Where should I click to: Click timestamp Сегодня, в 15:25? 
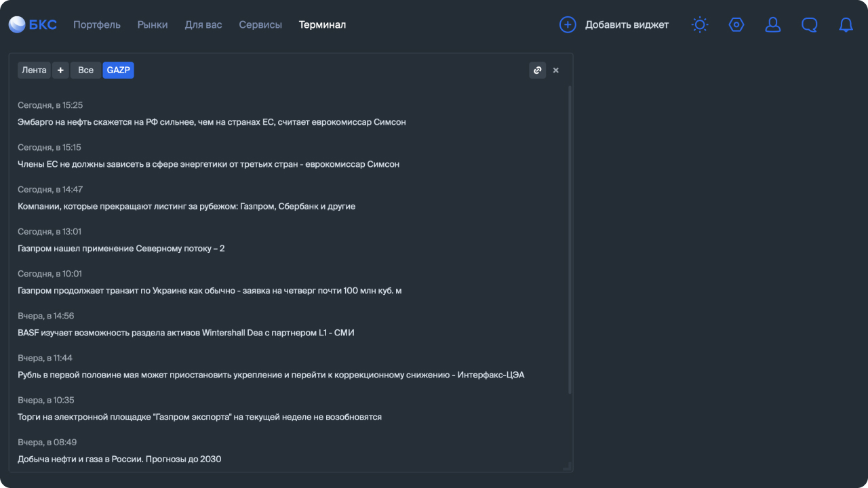pyautogui.click(x=50, y=105)
